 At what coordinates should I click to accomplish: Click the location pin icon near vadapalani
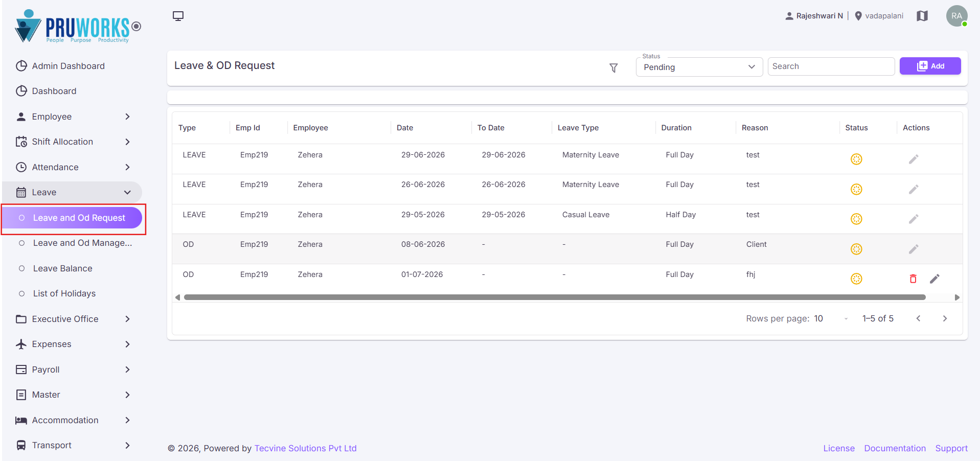coord(858,16)
